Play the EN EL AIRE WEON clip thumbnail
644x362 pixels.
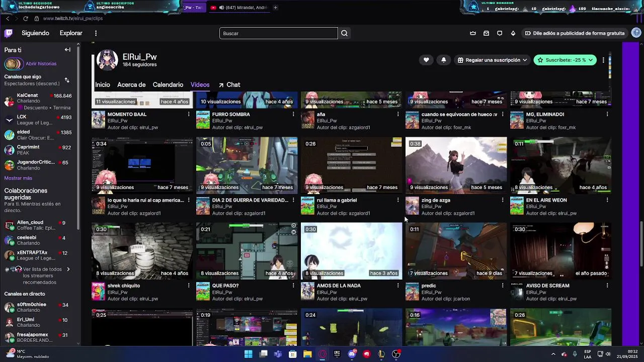[560, 165]
